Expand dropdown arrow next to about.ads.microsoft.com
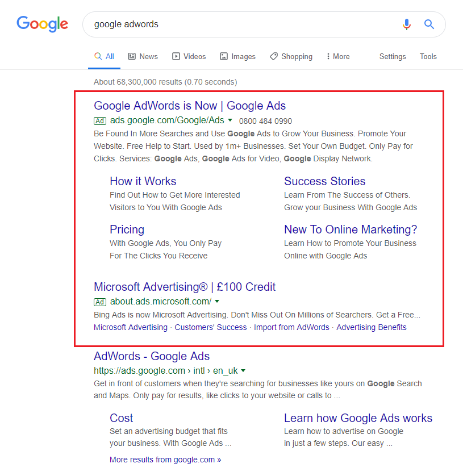The height and width of the screenshot is (476, 463). [217, 301]
